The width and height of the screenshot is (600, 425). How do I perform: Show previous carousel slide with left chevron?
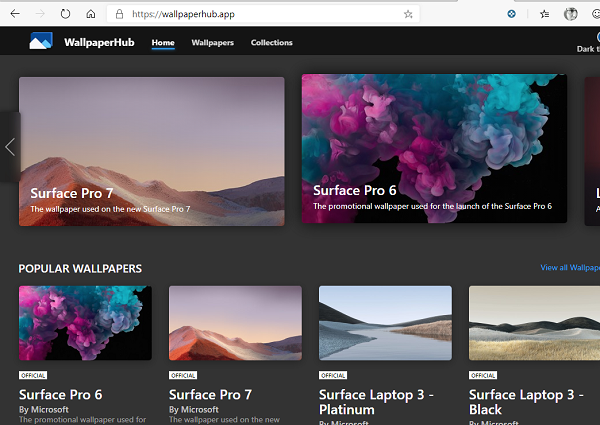(10, 147)
